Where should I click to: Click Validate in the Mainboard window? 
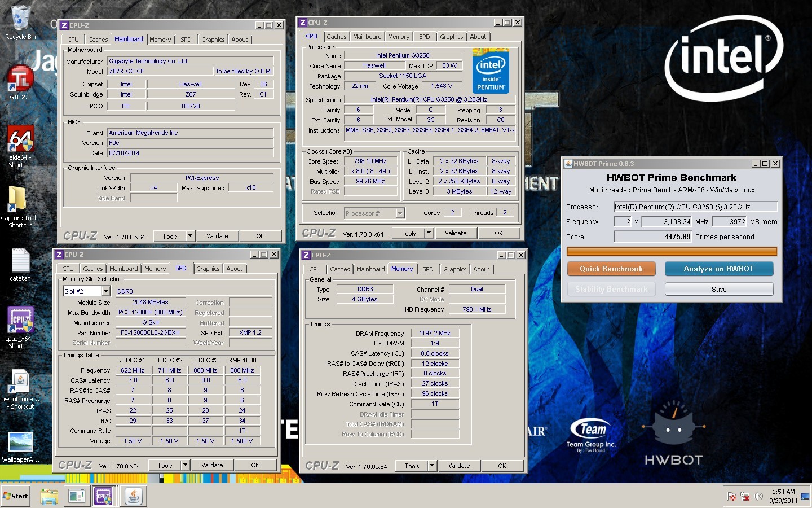click(217, 236)
